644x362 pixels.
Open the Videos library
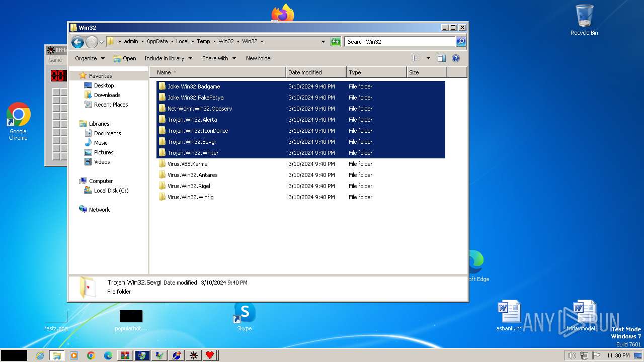(102, 162)
